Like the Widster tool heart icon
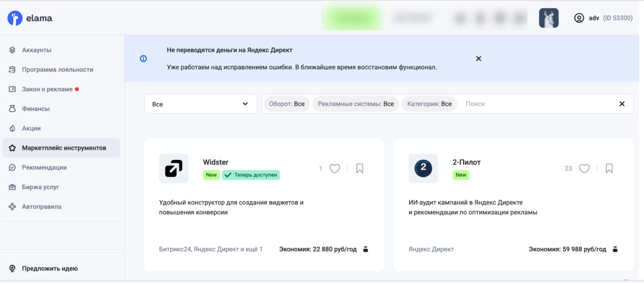Screen dimensions: 644x283 335,168
